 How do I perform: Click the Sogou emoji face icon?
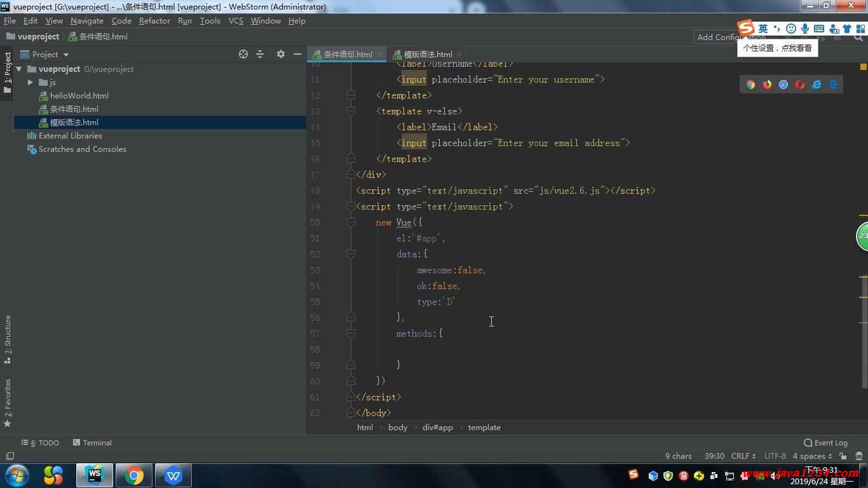pos(791,29)
